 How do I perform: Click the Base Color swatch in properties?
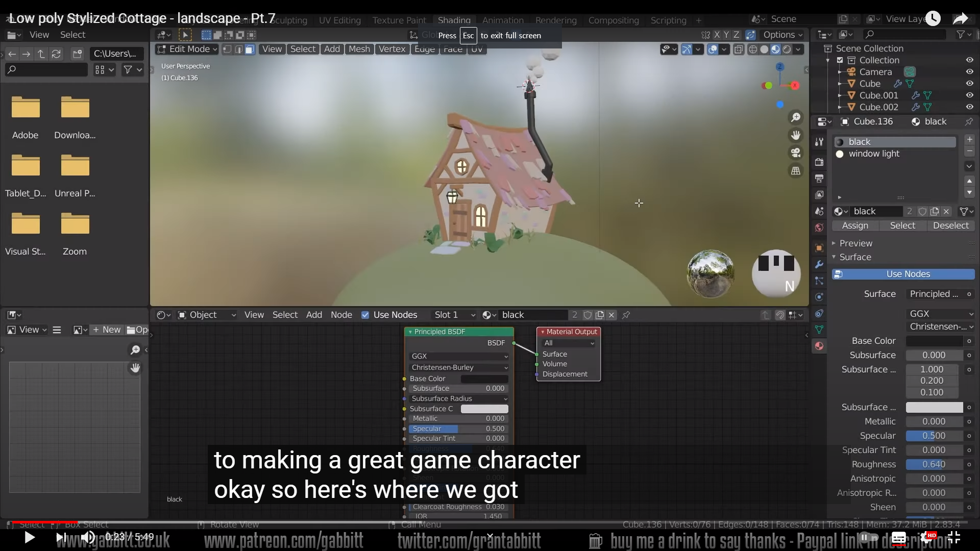(x=934, y=341)
